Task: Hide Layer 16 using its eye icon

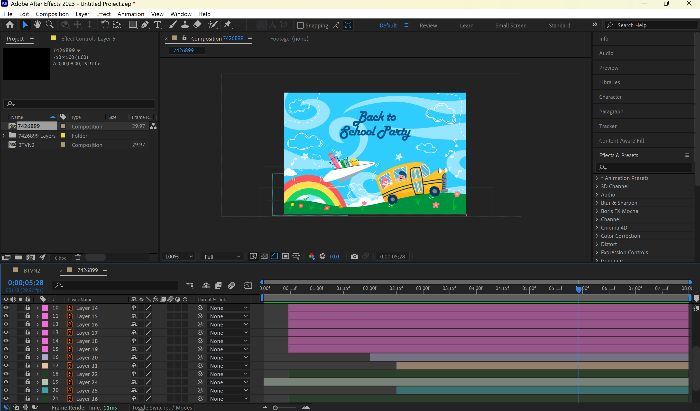Action: coord(6,324)
